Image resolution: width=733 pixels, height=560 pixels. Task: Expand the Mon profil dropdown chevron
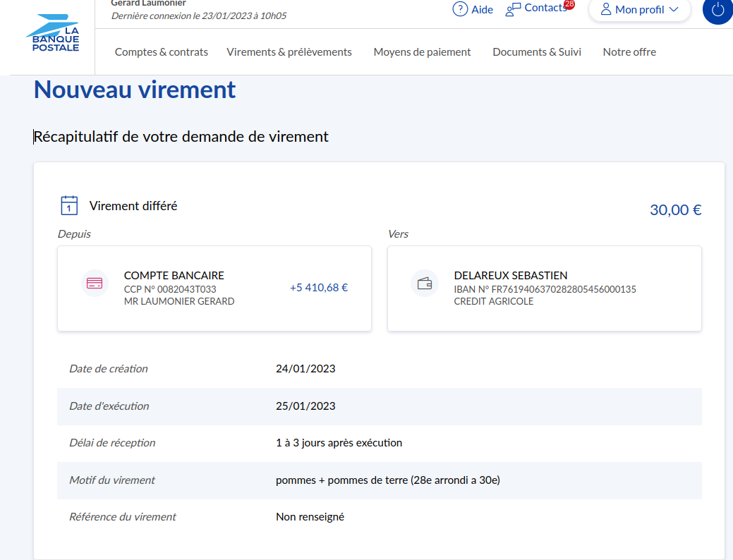coord(673,9)
